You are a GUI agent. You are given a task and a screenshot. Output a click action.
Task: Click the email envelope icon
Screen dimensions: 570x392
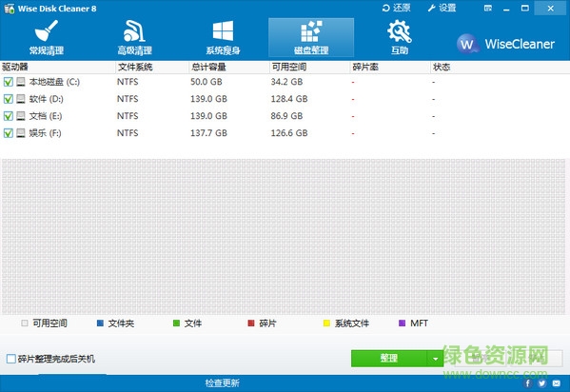click(x=557, y=382)
